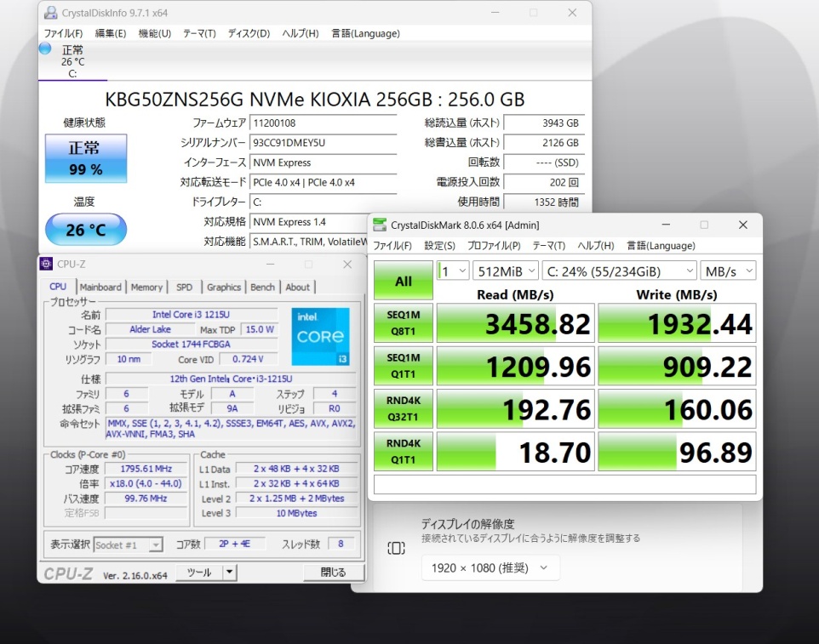Viewport: 819px width, 644px height.
Task: Open テーマ(T) menu in CrystalDiskMark
Action: pos(549,246)
